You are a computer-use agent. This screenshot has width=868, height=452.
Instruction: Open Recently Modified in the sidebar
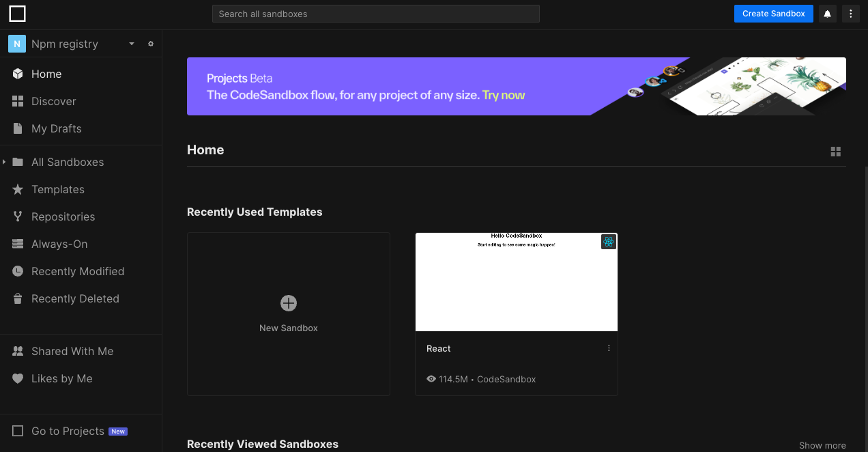[x=81, y=271]
